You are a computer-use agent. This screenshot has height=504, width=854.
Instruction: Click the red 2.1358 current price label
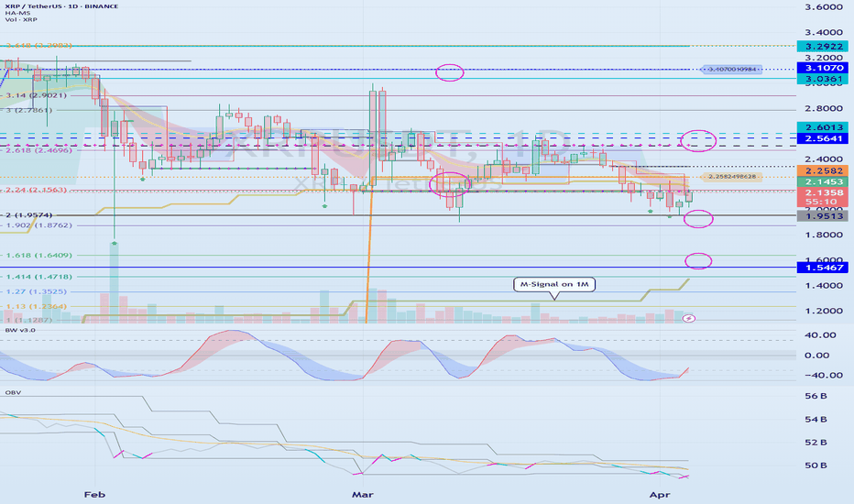click(x=823, y=192)
